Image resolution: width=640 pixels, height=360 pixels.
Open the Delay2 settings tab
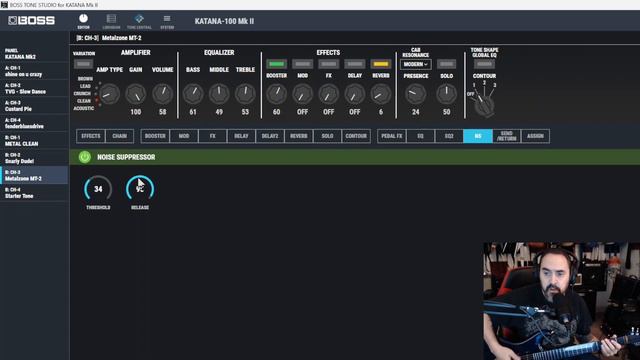[270, 136]
